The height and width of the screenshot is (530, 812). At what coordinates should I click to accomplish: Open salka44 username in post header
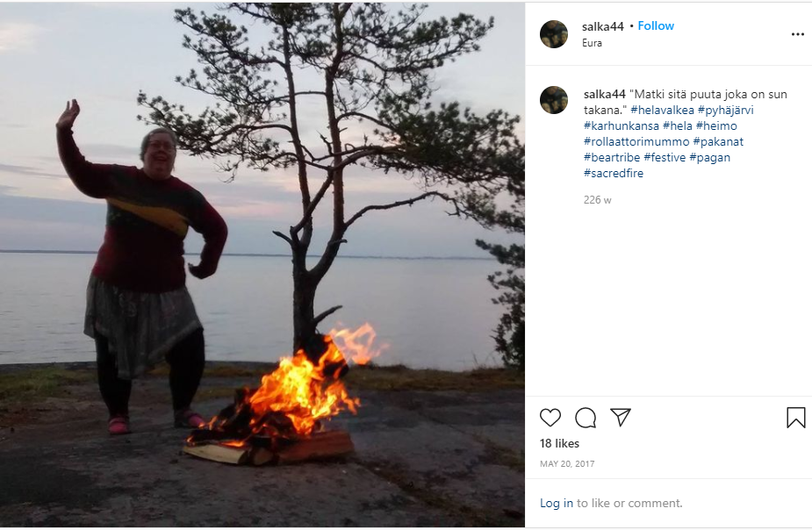click(603, 26)
